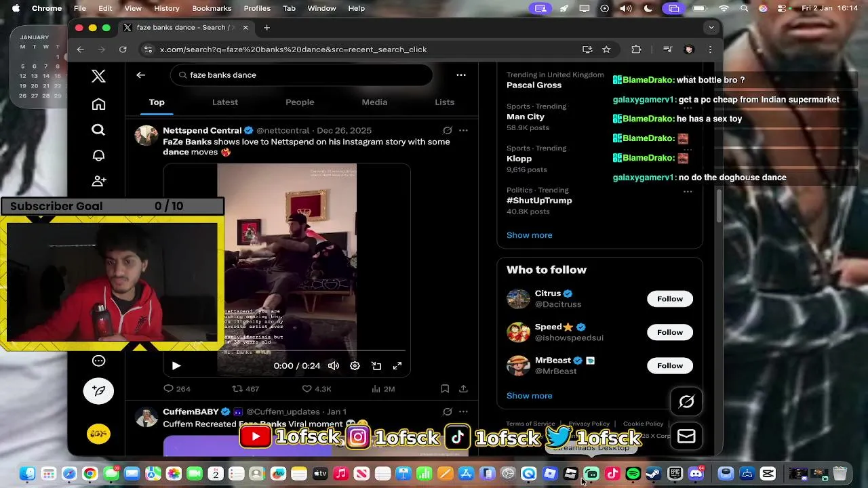This screenshot has height=488, width=868.
Task: Show more trending topics
Action: pyautogui.click(x=529, y=235)
